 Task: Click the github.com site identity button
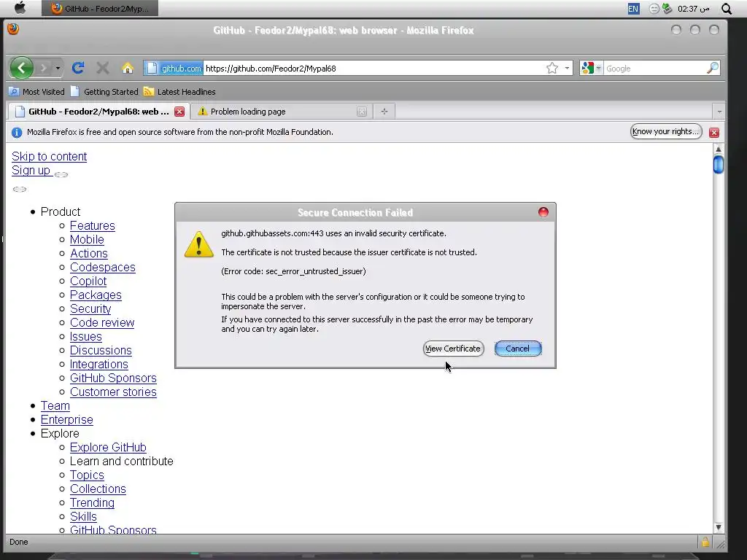click(x=174, y=68)
